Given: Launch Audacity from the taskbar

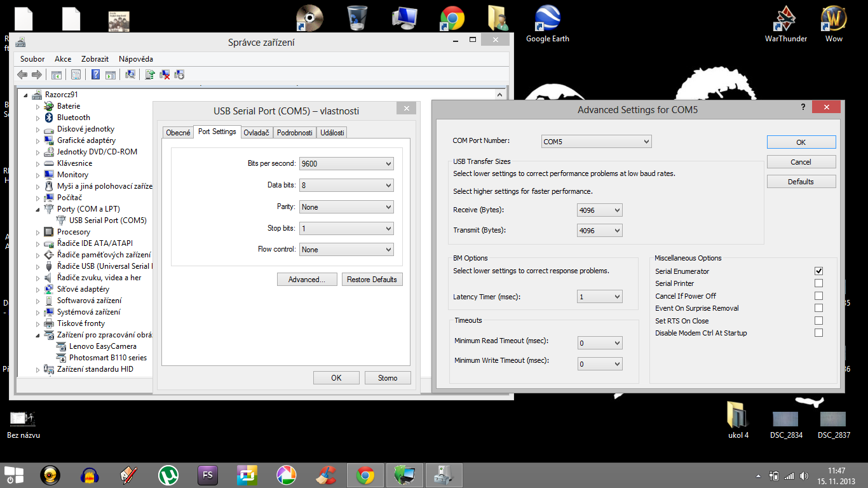Looking at the screenshot, I should point(90,475).
